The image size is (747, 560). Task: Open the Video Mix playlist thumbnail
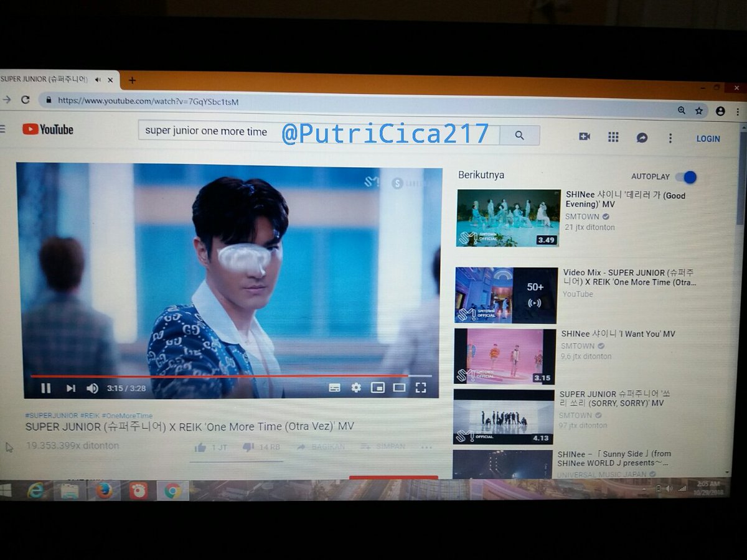506,295
